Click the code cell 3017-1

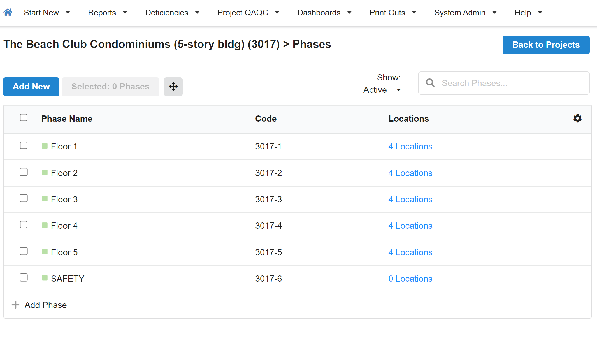point(268,146)
